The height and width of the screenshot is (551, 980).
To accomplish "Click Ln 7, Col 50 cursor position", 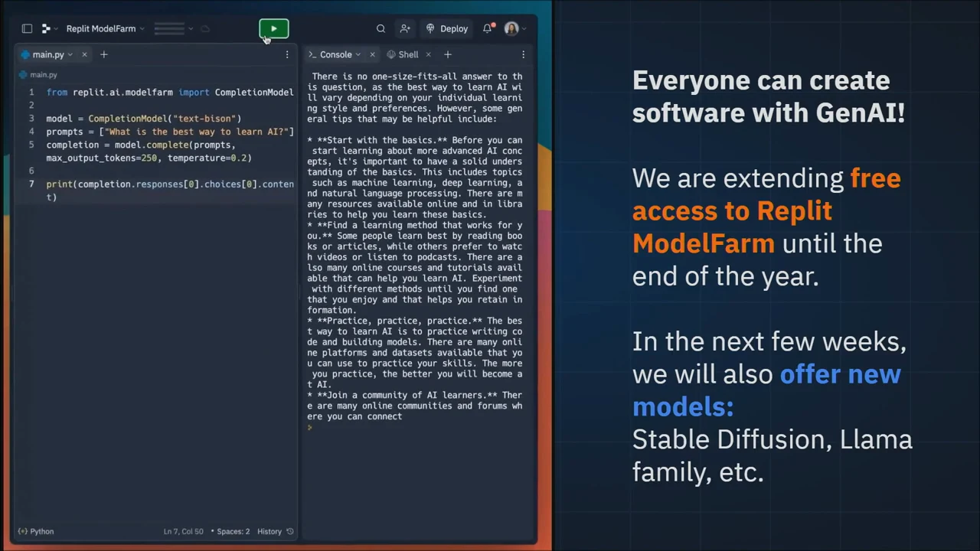I will pyautogui.click(x=183, y=531).
